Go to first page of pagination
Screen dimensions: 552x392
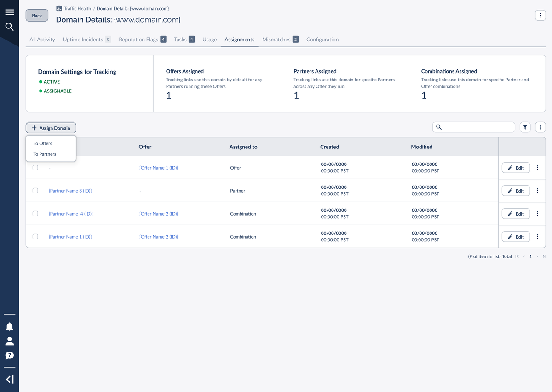tap(517, 256)
